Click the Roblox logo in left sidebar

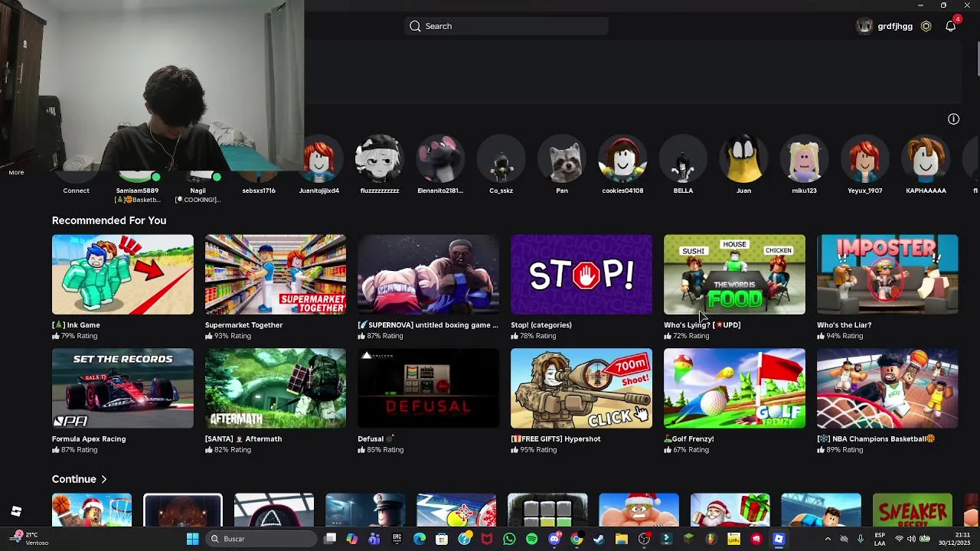pyautogui.click(x=16, y=511)
